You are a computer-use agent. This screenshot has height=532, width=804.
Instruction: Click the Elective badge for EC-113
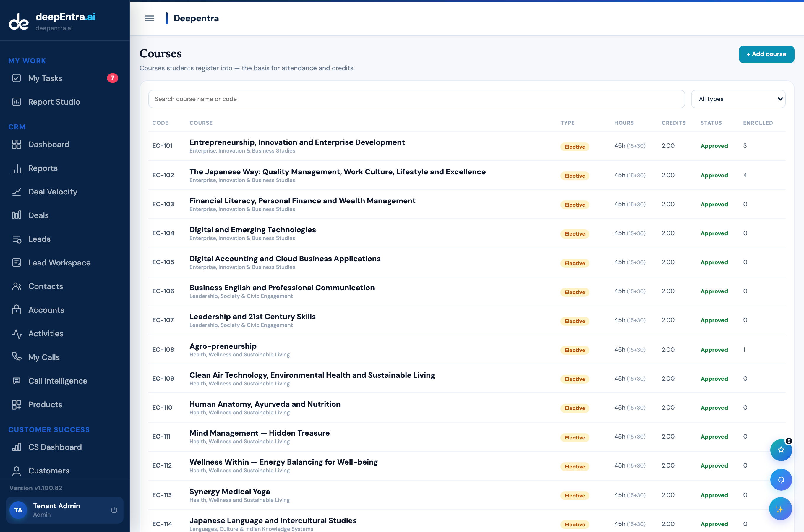point(575,495)
